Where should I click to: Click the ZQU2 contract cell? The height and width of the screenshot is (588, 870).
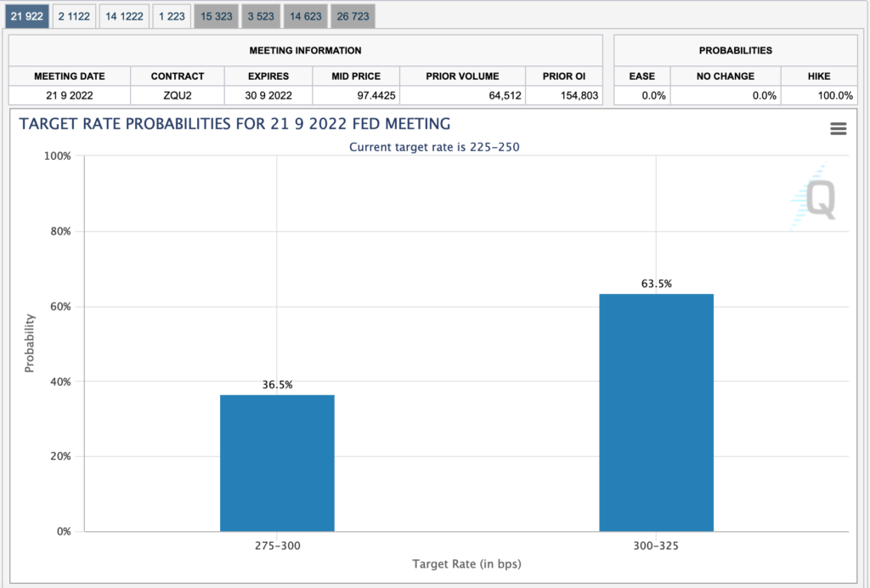178,95
